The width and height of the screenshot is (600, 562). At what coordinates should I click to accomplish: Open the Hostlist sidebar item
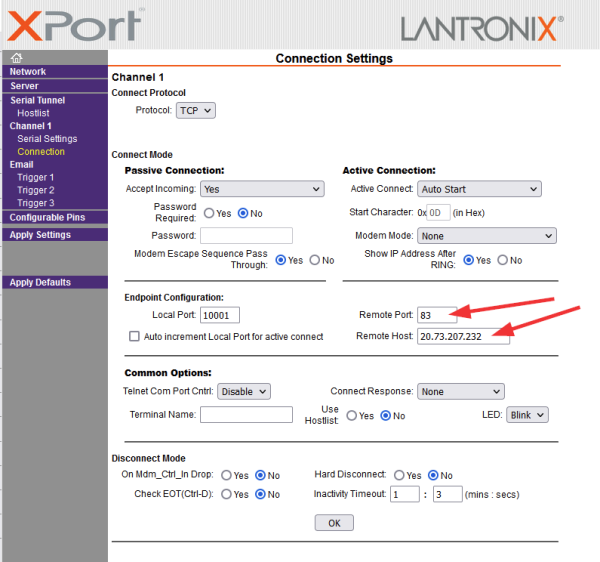click(x=33, y=113)
